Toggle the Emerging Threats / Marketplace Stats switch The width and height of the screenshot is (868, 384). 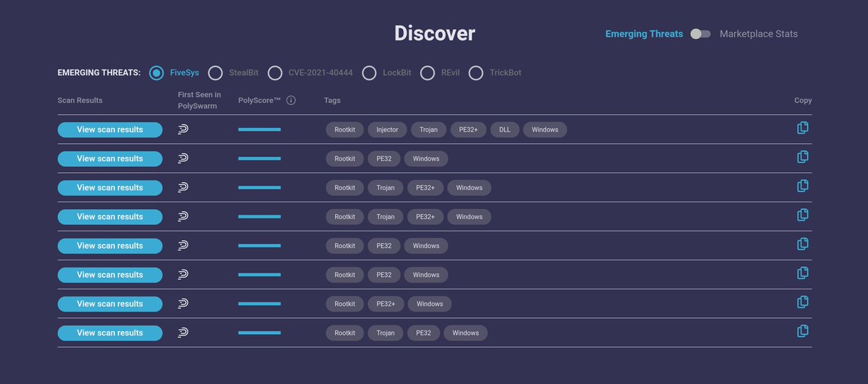[700, 34]
